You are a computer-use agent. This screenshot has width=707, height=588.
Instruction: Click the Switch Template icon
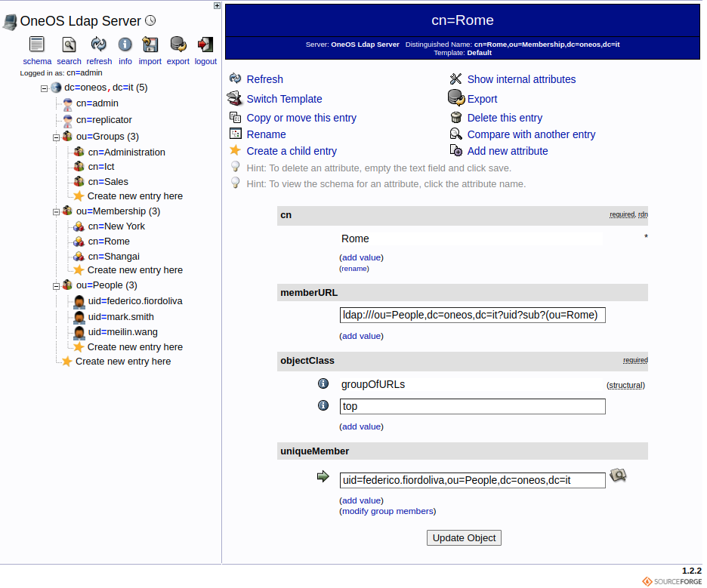click(234, 98)
